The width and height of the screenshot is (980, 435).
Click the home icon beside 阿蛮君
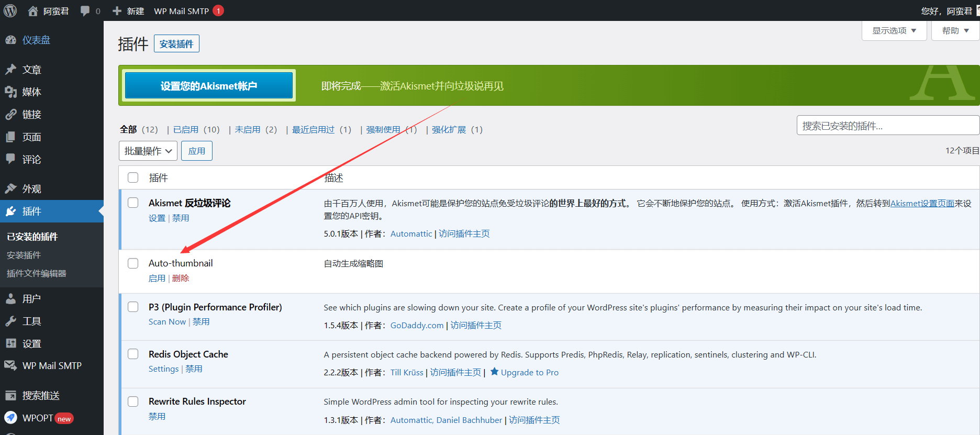(33, 11)
